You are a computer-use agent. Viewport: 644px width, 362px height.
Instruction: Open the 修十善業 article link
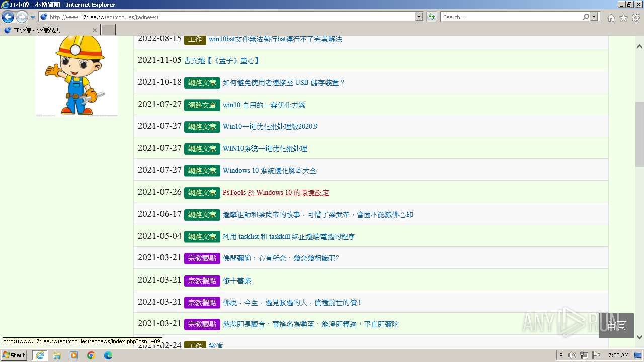pos(237,281)
